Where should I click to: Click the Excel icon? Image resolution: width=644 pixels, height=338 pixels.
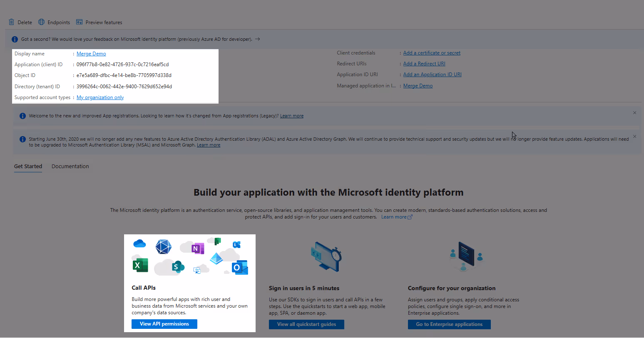(140, 265)
